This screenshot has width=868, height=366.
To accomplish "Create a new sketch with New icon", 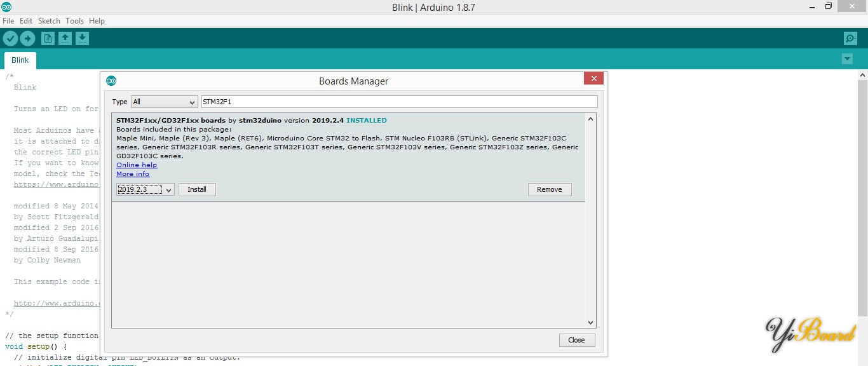I will pos(48,39).
